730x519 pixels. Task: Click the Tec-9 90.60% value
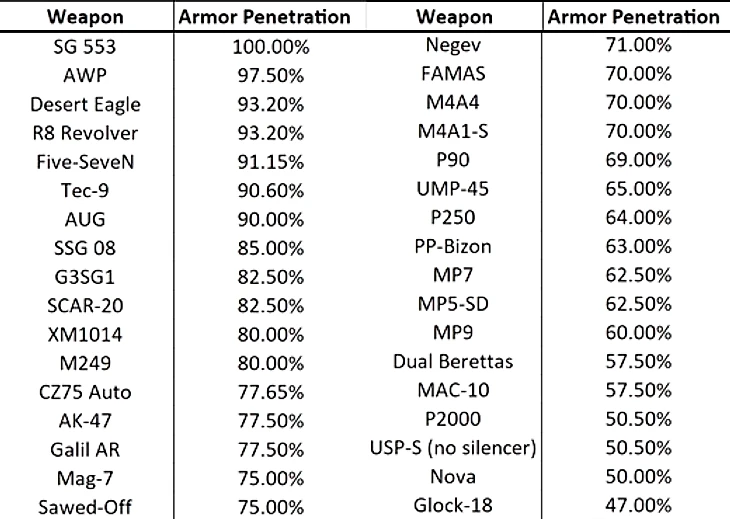click(270, 191)
